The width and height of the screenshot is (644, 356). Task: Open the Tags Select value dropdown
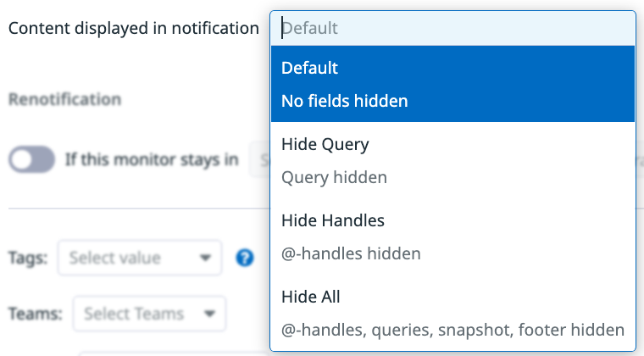pos(140,258)
